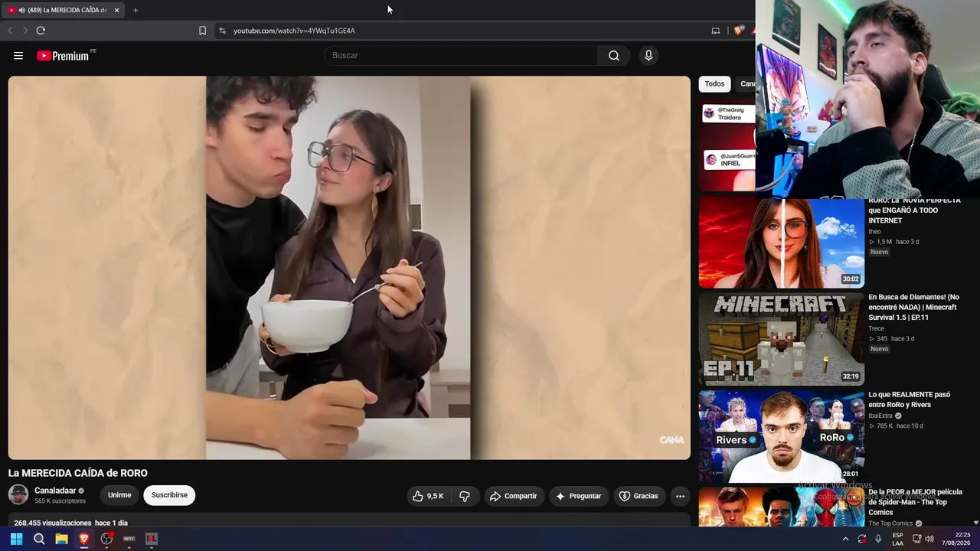This screenshot has height=551, width=980.
Task: Open picture-in-picture icon in address bar
Action: tap(716, 31)
